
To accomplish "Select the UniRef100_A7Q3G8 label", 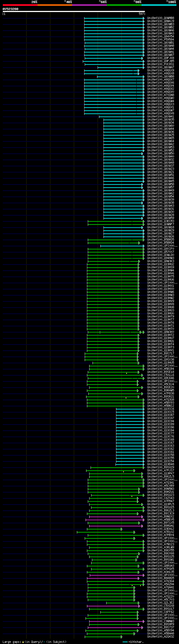I will (x=161, y=400).
